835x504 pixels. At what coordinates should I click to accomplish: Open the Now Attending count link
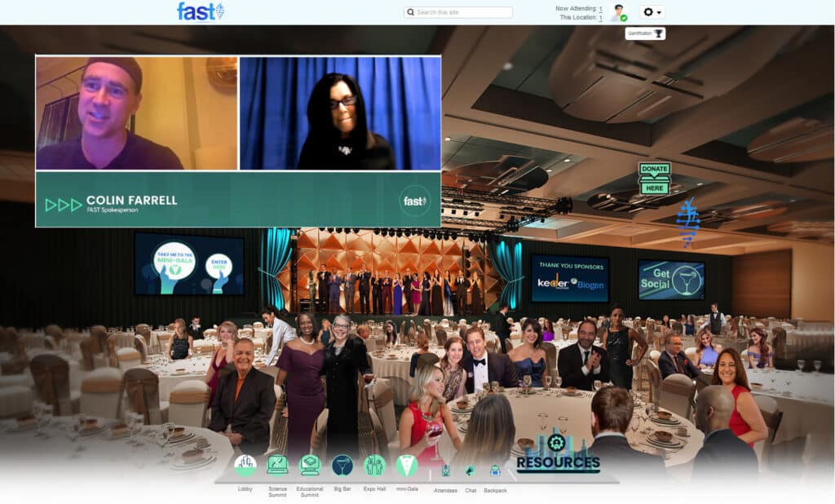(x=601, y=8)
